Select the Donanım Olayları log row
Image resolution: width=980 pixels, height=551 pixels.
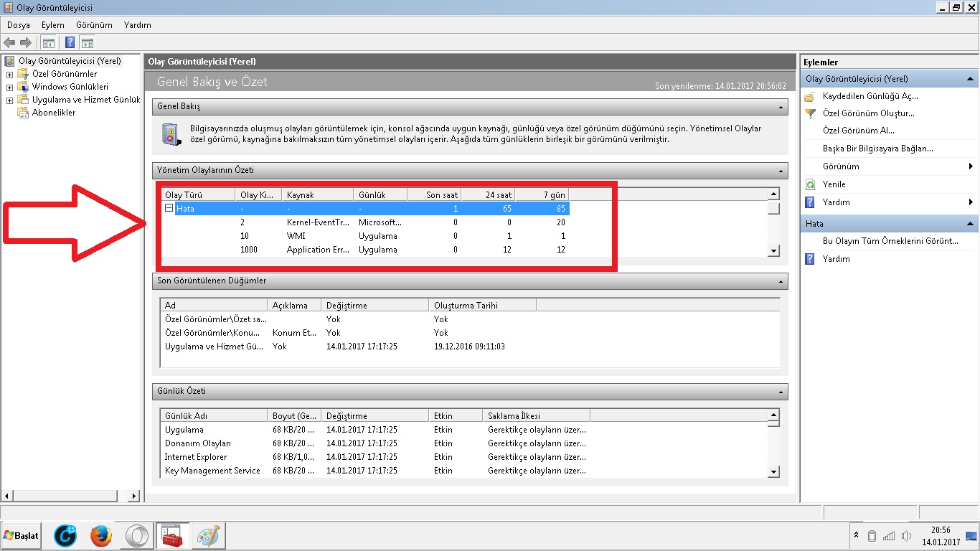tap(375, 443)
